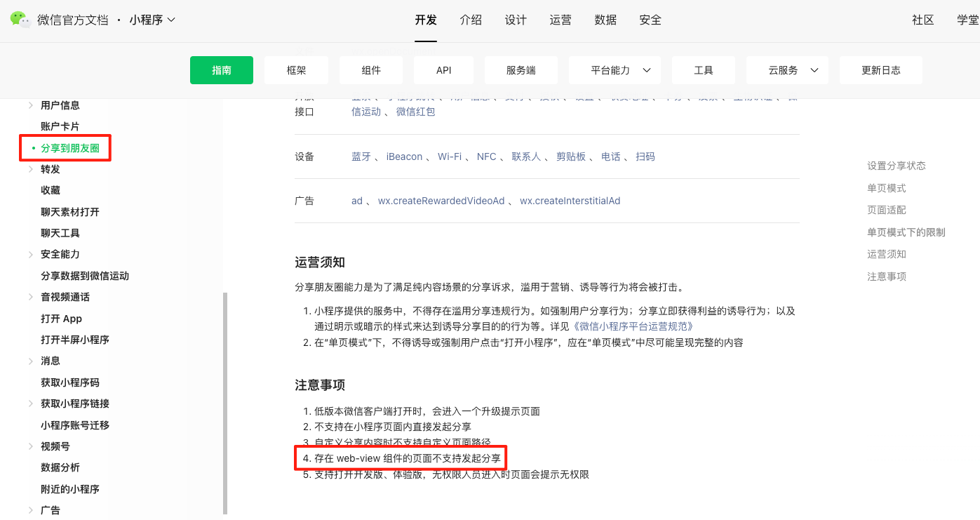Image resolution: width=980 pixels, height=520 pixels.
Task: Select the API navigation button
Action: tap(444, 70)
